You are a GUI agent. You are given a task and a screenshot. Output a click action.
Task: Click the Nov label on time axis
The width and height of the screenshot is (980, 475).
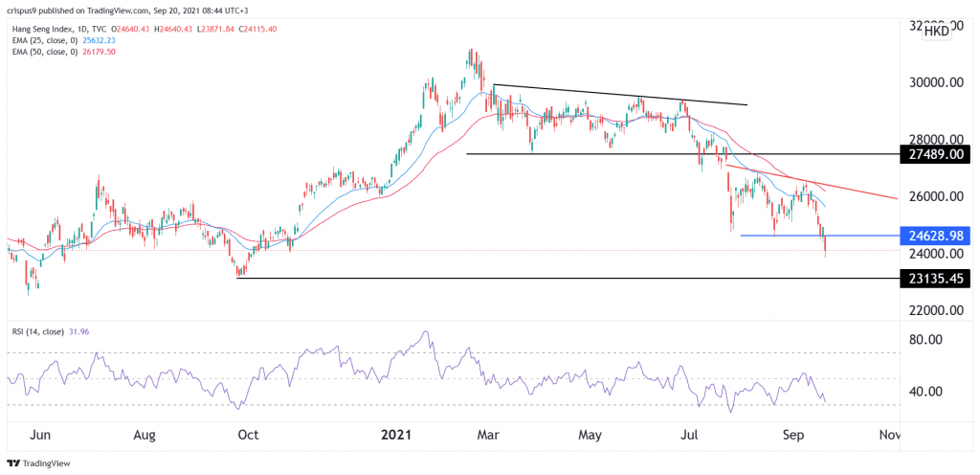[889, 434]
